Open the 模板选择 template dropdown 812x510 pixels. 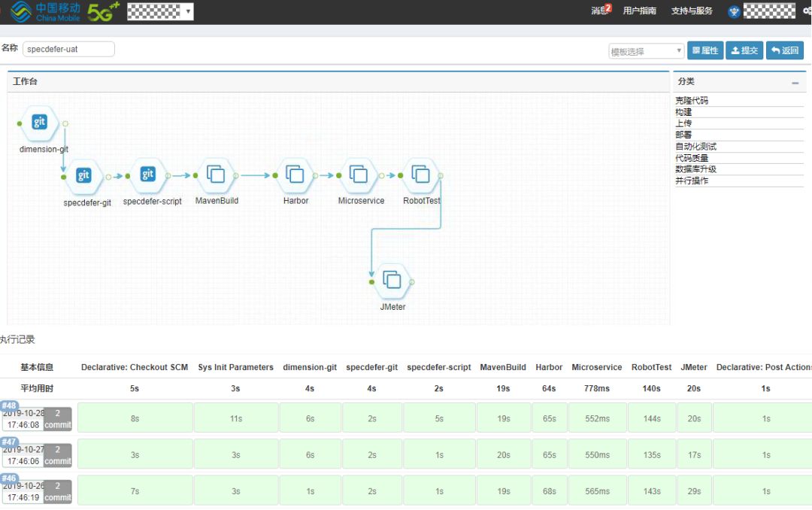[646, 51]
